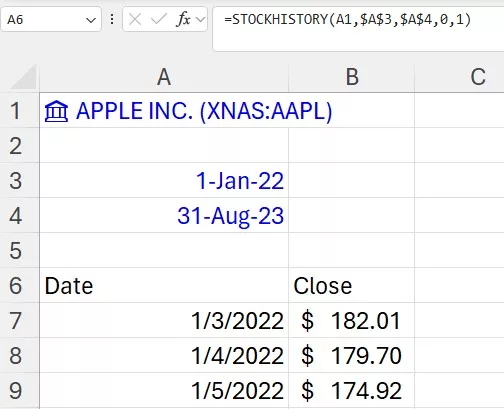Select empty cell A5

[164, 250]
